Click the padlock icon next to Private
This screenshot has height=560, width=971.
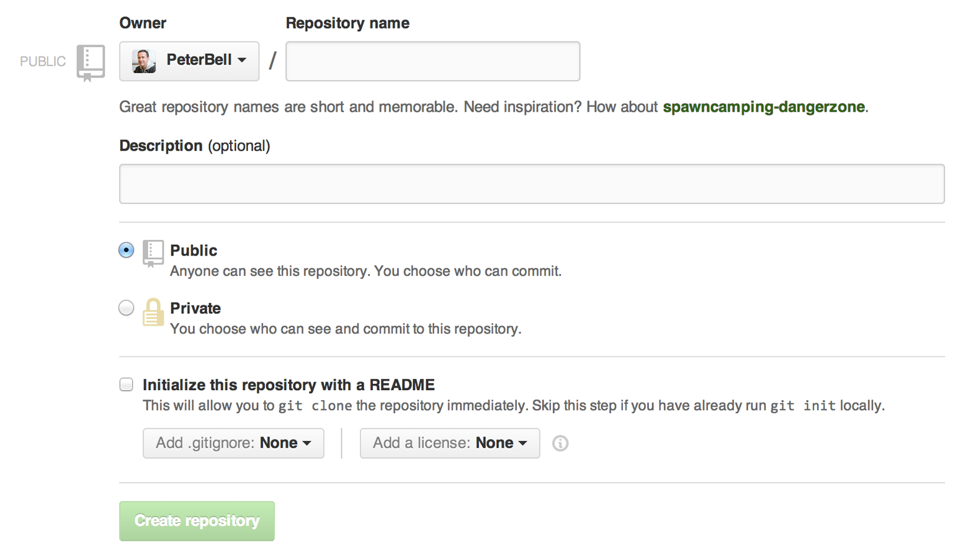coord(153,312)
